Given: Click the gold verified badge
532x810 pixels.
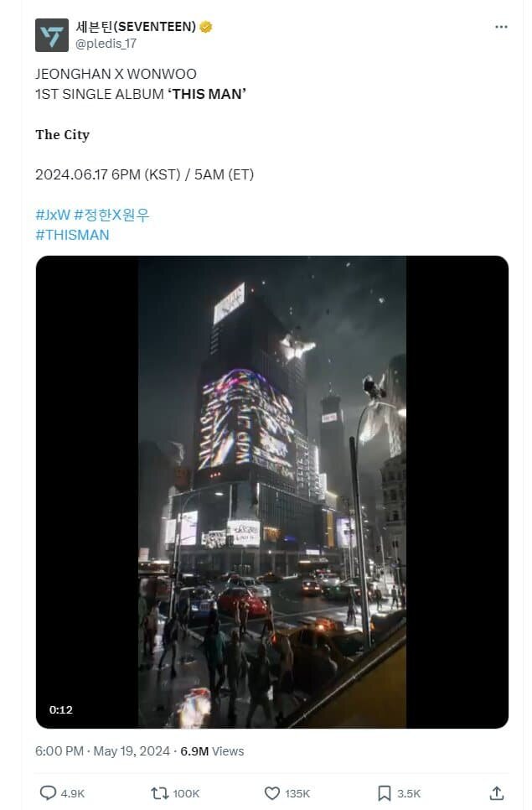Looking at the screenshot, I should [206, 27].
